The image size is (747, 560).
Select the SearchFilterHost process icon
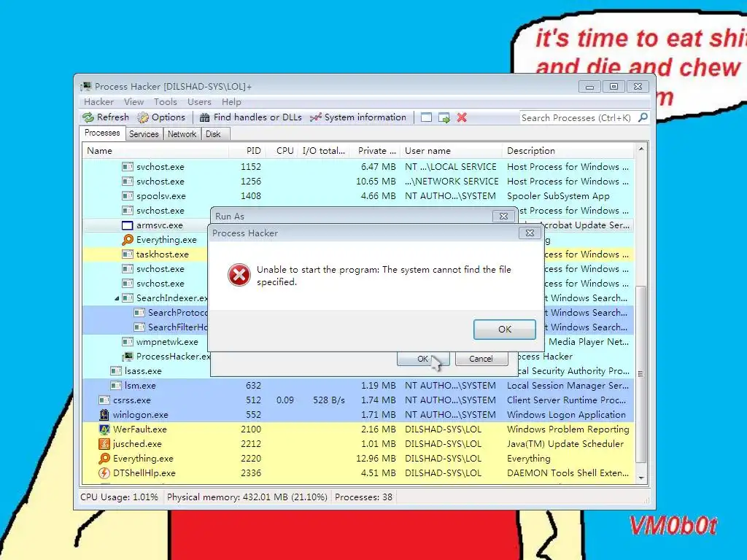pos(139,327)
